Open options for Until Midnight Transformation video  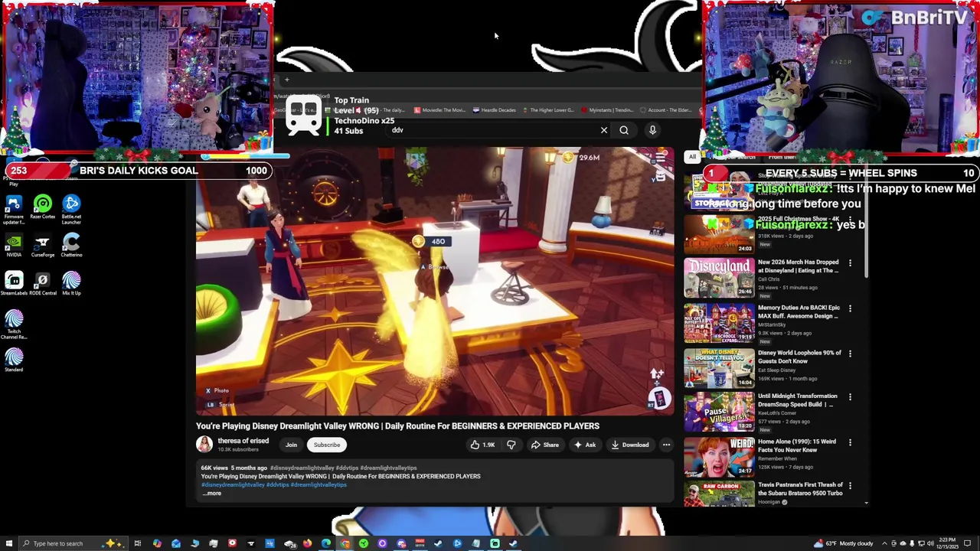coord(850,397)
